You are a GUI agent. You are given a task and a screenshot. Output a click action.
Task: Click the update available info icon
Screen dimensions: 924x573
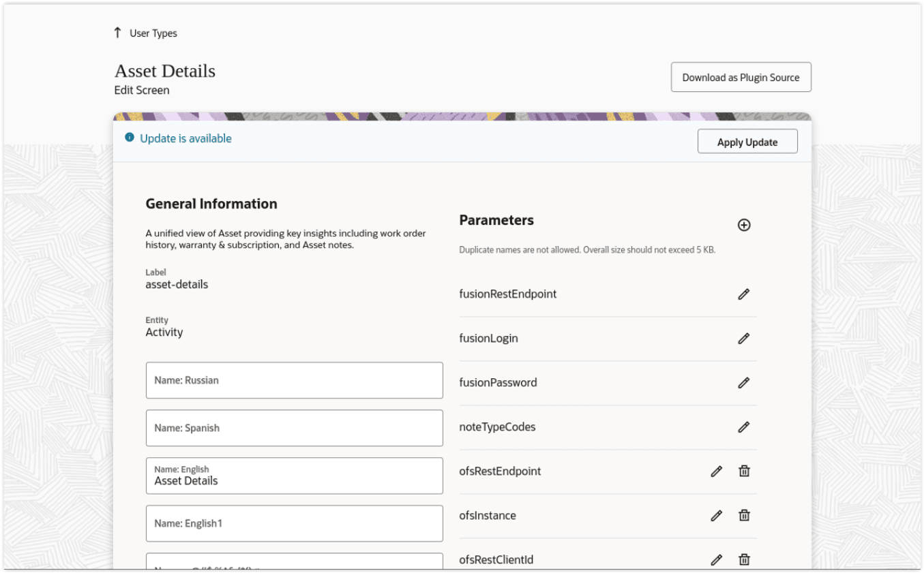[x=130, y=138]
